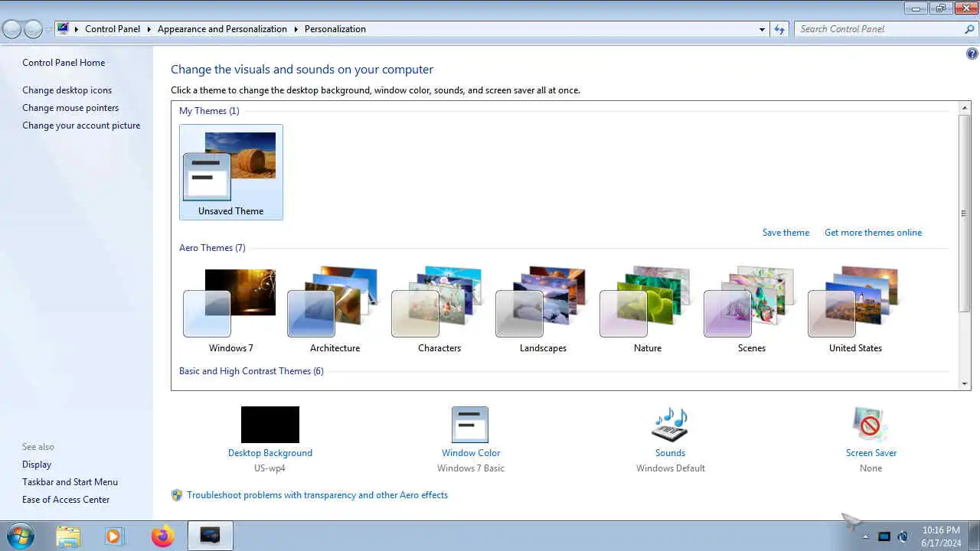This screenshot has height=551, width=980.
Task: Click the address bar computer icon
Action: pos(63,29)
